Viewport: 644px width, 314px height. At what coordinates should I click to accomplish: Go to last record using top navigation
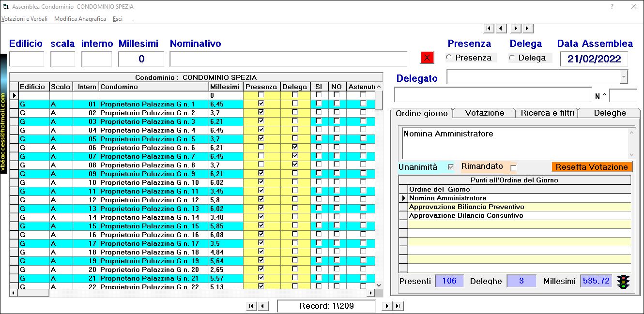(x=528, y=29)
